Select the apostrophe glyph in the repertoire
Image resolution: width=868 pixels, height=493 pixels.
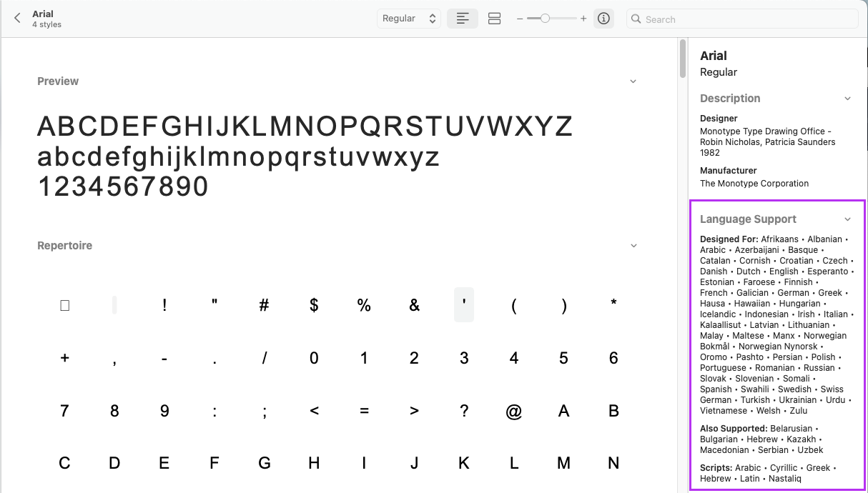tap(464, 305)
